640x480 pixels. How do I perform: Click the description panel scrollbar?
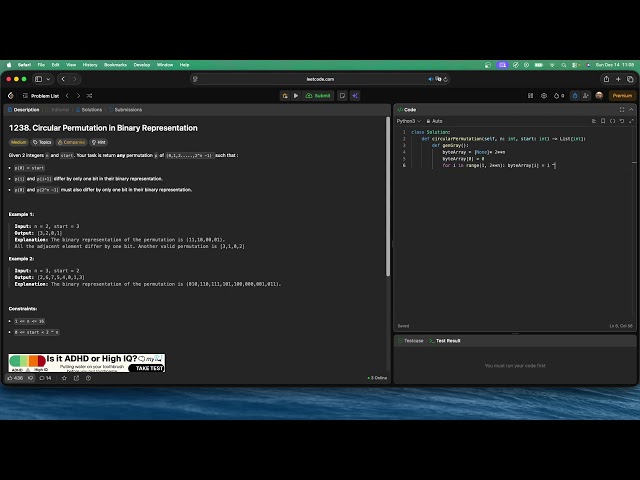[x=388, y=197]
